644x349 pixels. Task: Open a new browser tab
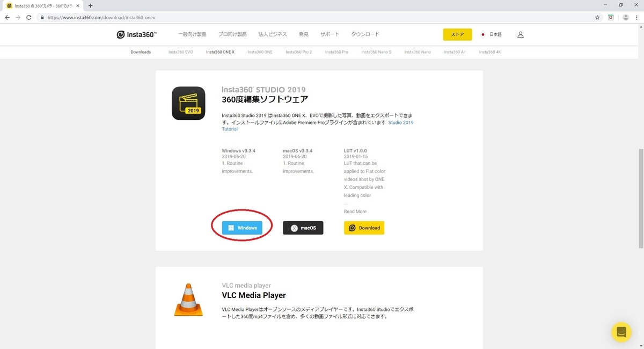pyautogui.click(x=90, y=5)
